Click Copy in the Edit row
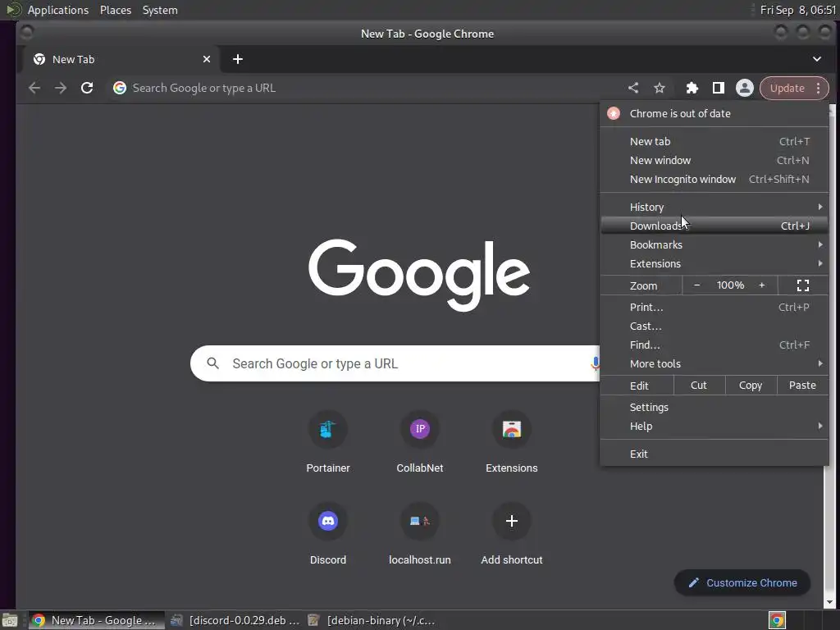Image resolution: width=840 pixels, height=630 pixels. (x=751, y=386)
